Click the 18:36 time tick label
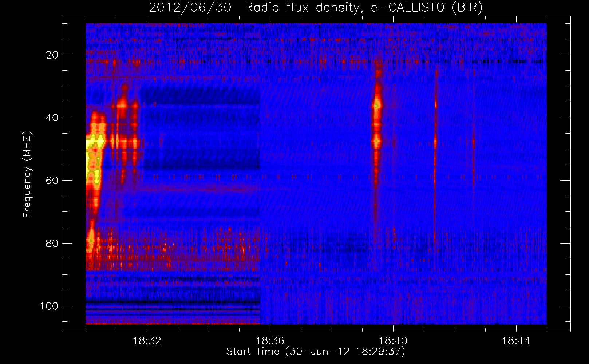This screenshot has height=364, width=589. point(270,341)
